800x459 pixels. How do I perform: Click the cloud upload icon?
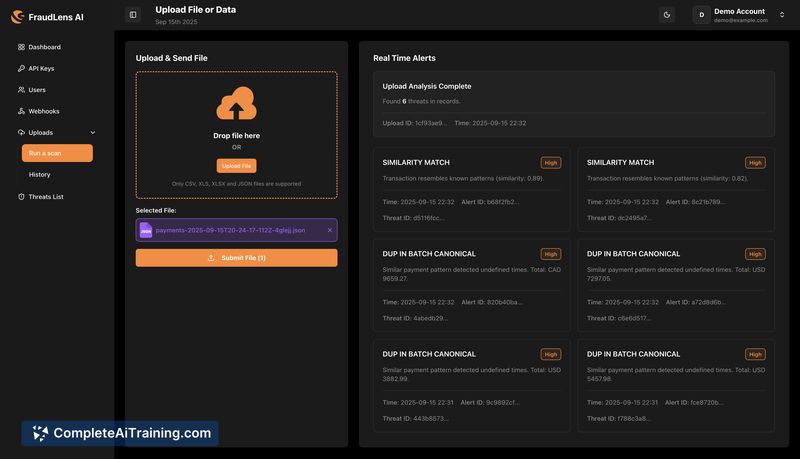point(236,105)
